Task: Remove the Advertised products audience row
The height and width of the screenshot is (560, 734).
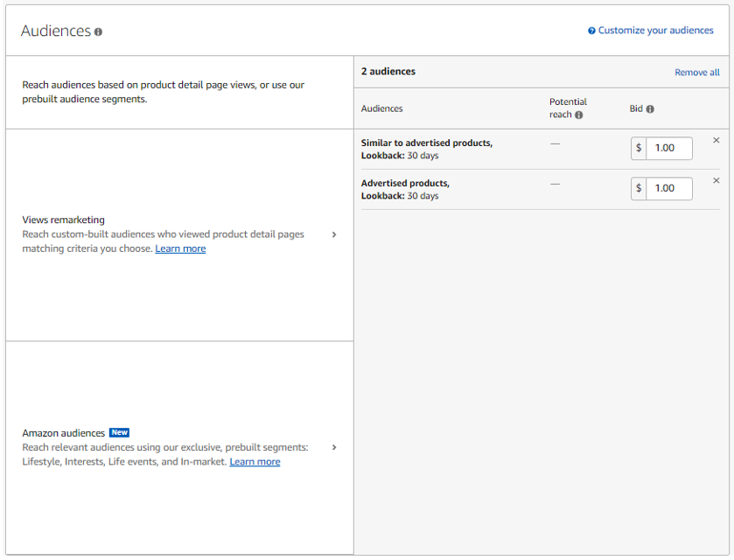Action: pos(717,180)
